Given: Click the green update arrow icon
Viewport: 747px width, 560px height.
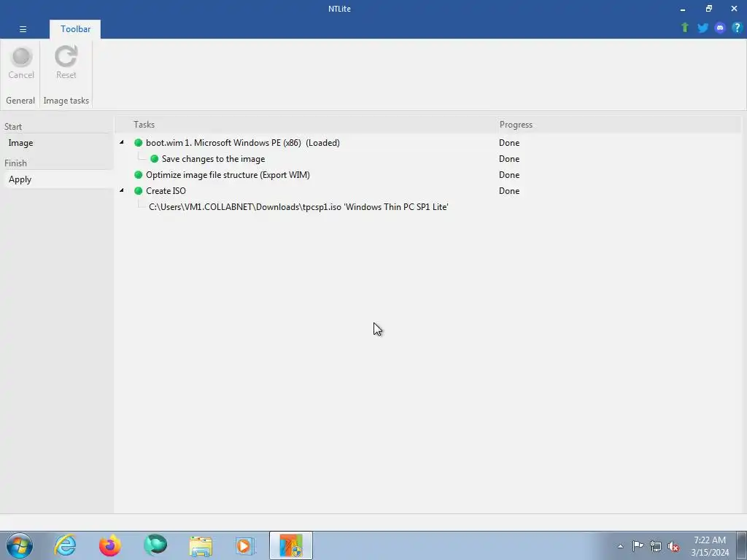Looking at the screenshot, I should pos(685,28).
